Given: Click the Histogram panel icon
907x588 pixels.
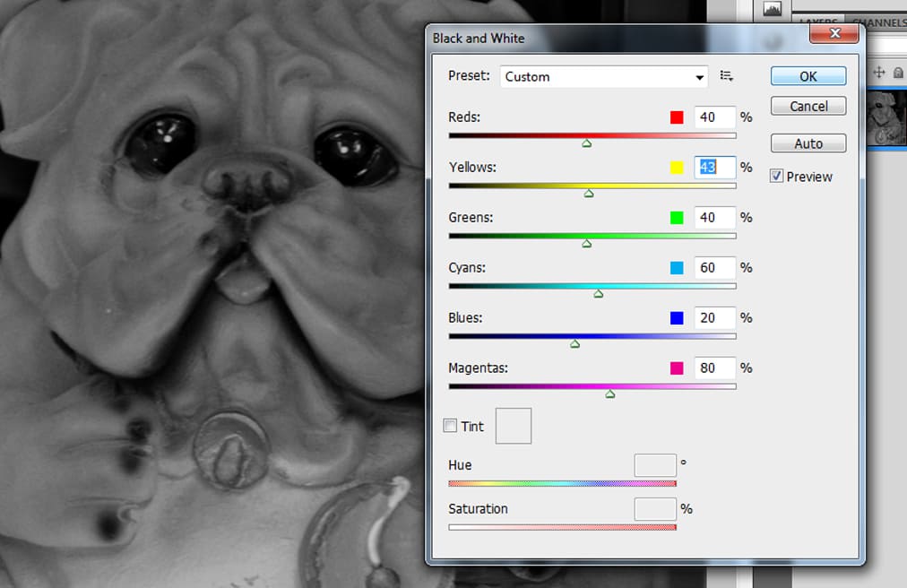Looking at the screenshot, I should click(x=772, y=9).
